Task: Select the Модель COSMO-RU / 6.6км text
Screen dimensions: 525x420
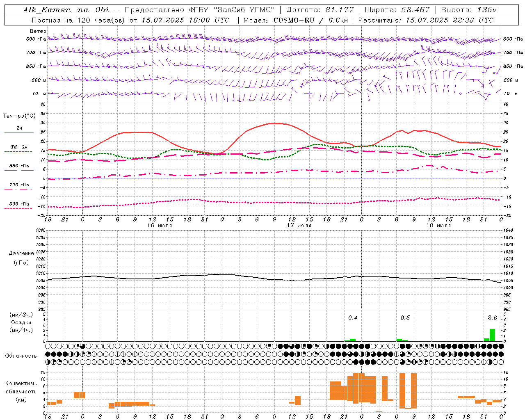Action: tap(296, 20)
